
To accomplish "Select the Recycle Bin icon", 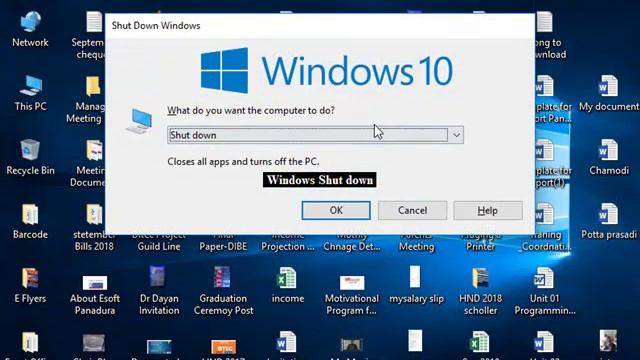I will point(30,158).
